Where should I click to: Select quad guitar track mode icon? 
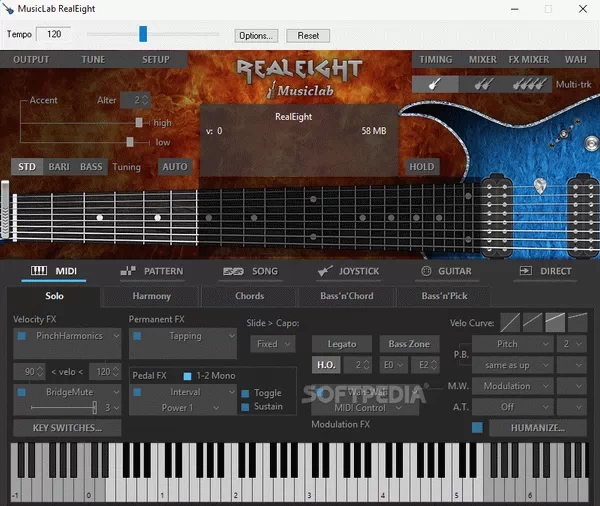coord(529,84)
